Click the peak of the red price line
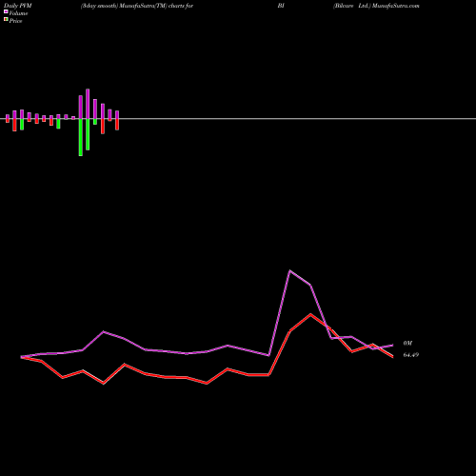 click(310, 314)
